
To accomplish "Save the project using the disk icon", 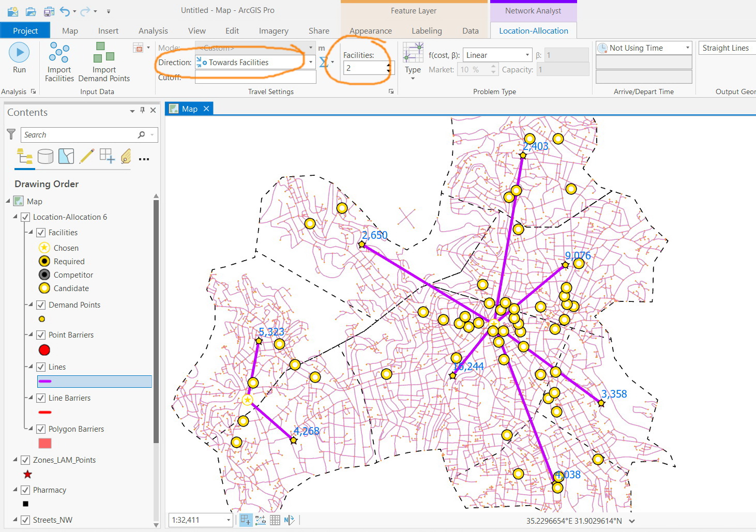I will coord(49,11).
